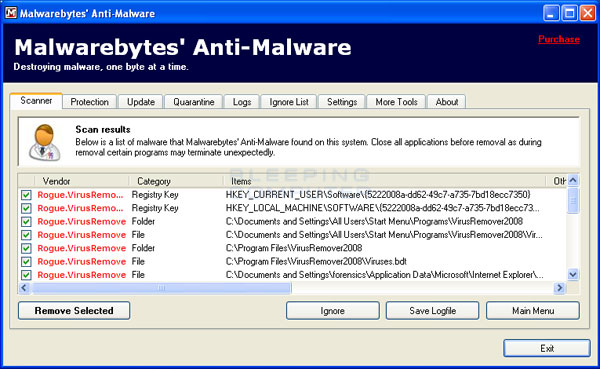Select the Start Menu\Programs\VirusRemover2008 folder path

click(x=374, y=221)
